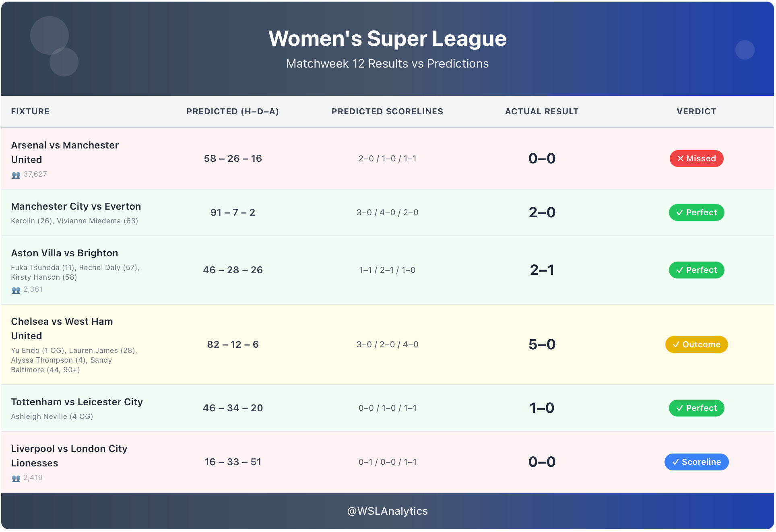The height and width of the screenshot is (532, 776).
Task: Click the blue Scoreline verdict badge
Action: click(696, 462)
